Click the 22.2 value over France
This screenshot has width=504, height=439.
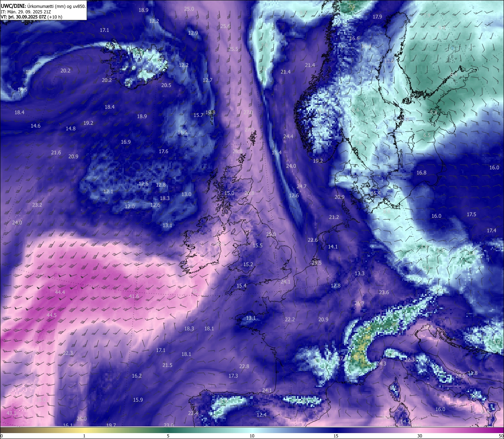pos(290,319)
